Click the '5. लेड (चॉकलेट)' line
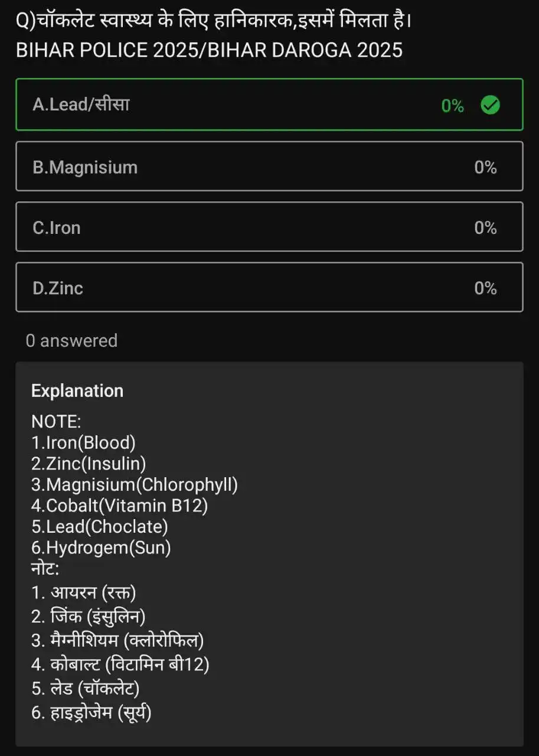This screenshot has height=756, width=539. click(x=86, y=688)
